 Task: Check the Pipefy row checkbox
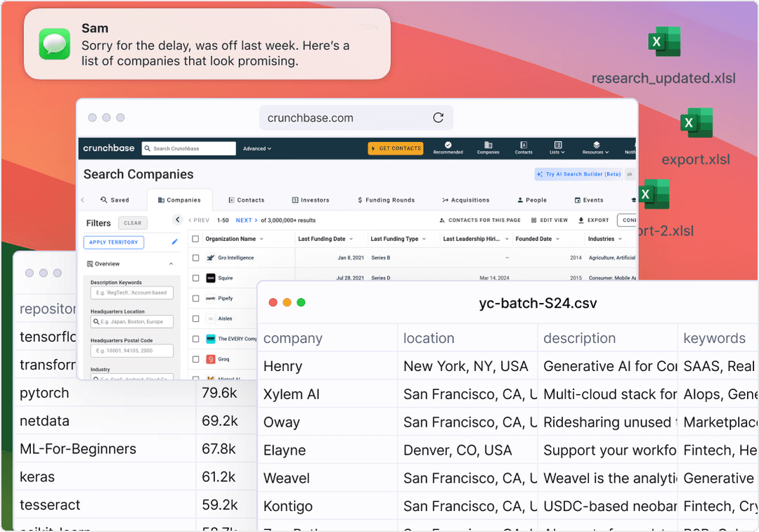[195, 299]
